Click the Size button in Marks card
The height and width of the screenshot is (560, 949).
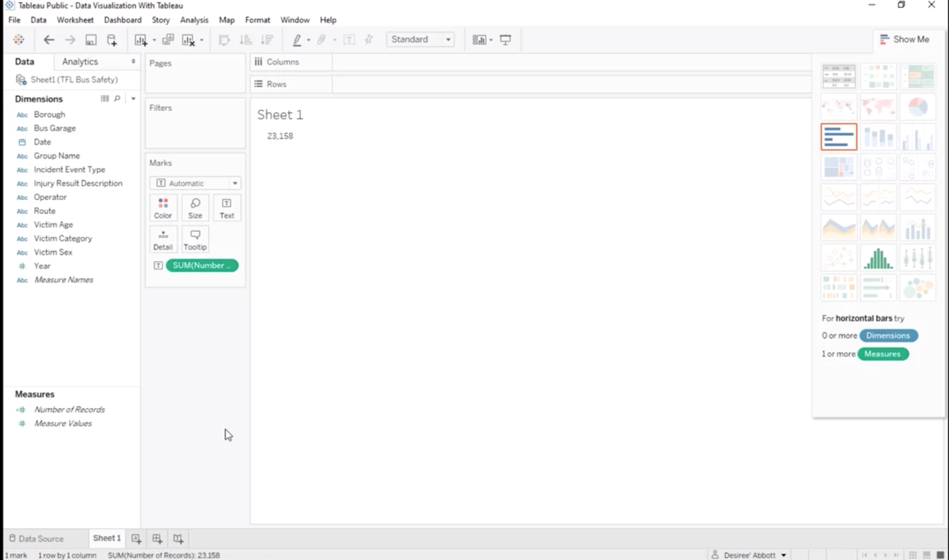coord(195,208)
